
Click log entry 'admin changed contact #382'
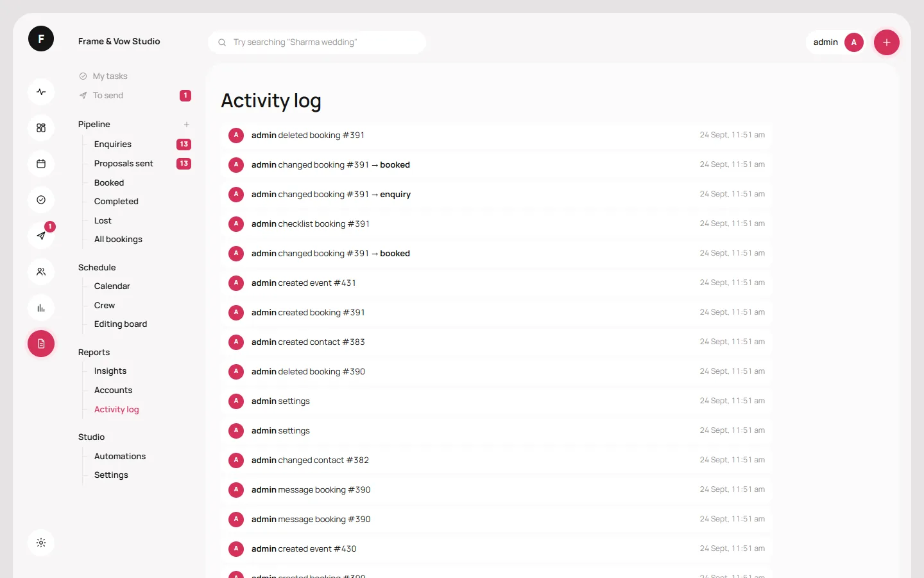[497, 460]
